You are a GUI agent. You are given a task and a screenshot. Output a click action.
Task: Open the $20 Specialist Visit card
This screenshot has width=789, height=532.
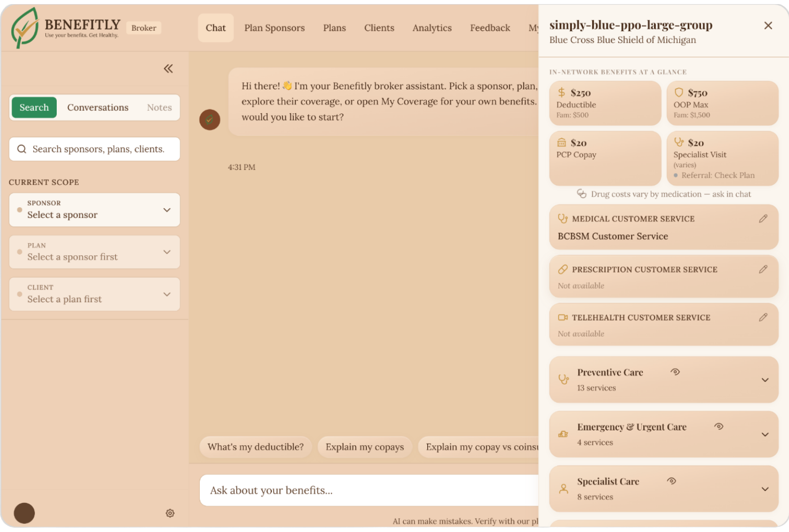point(723,158)
